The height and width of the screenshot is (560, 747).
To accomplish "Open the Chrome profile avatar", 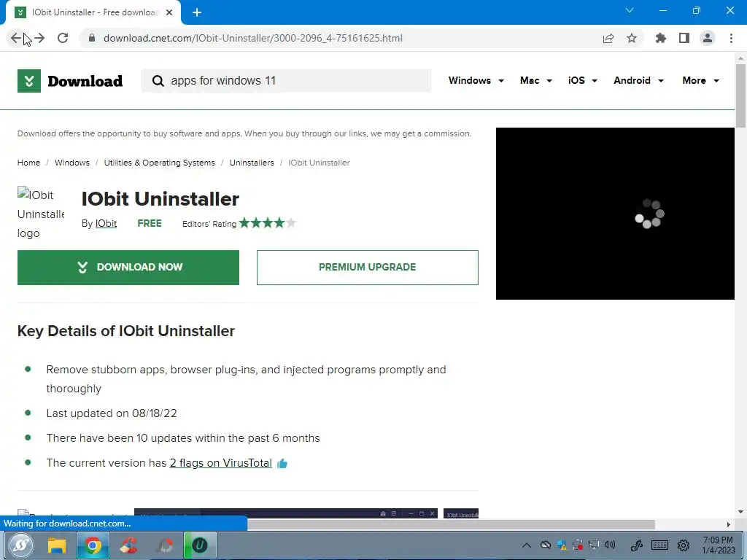I will click(708, 38).
